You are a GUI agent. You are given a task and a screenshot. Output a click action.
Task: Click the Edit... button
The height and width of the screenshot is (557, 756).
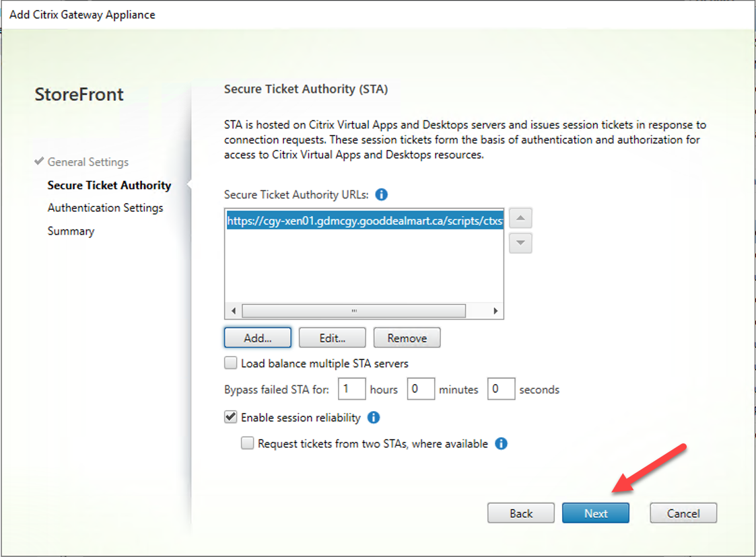pyautogui.click(x=332, y=338)
